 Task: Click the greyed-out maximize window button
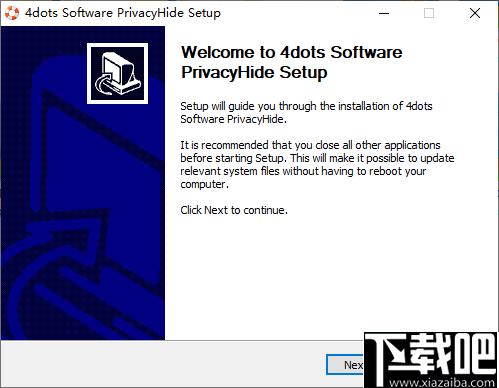pos(429,13)
